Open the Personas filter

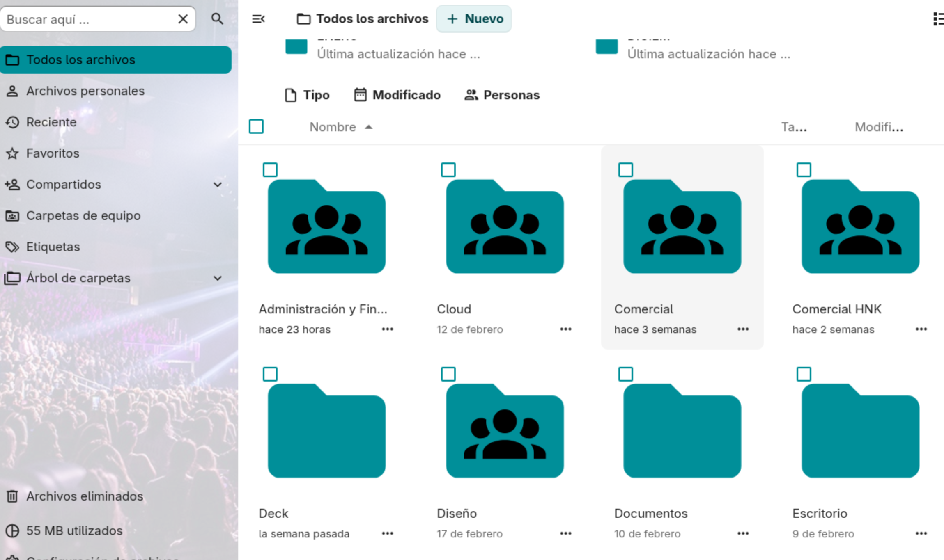point(501,95)
